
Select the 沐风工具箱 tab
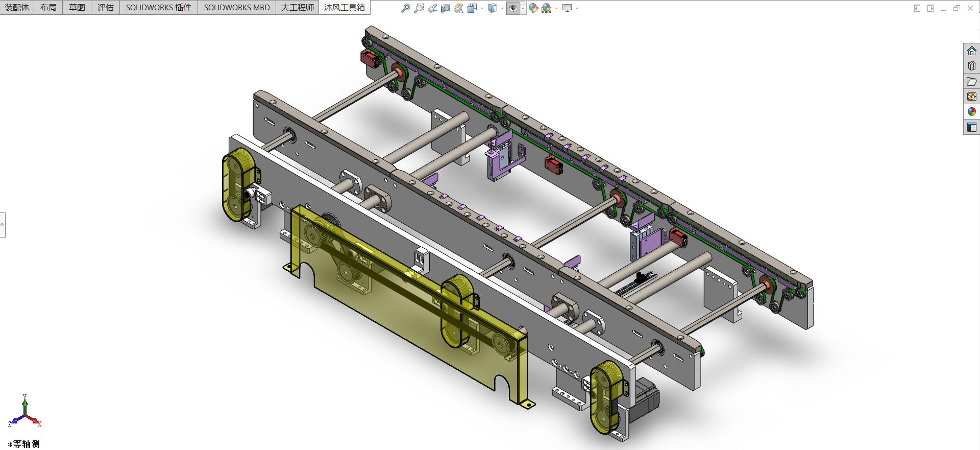(x=345, y=7)
